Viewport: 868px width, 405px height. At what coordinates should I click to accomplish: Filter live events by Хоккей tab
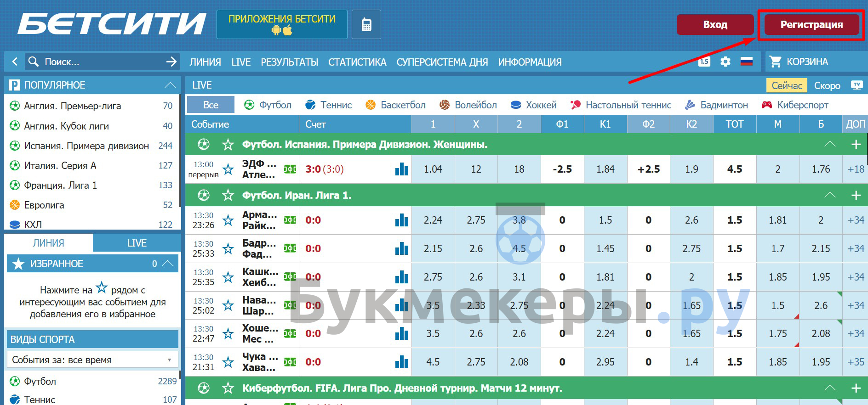click(534, 105)
